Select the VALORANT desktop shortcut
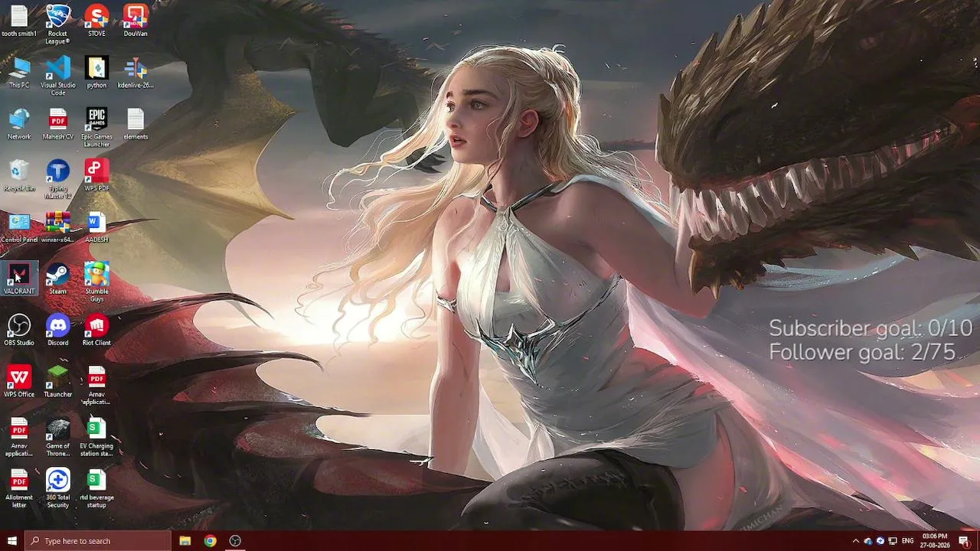The height and width of the screenshot is (551, 980). (x=19, y=278)
